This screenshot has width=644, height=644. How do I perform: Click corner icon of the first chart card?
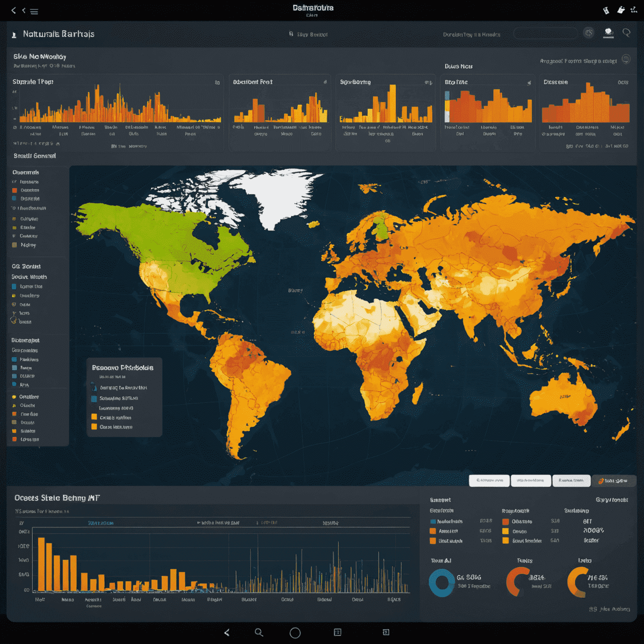click(217, 83)
